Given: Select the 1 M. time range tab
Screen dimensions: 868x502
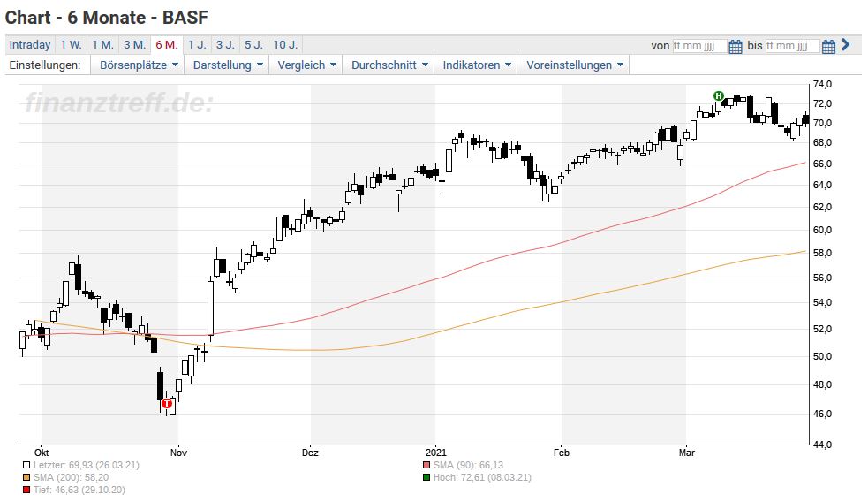Looking at the screenshot, I should (x=103, y=44).
